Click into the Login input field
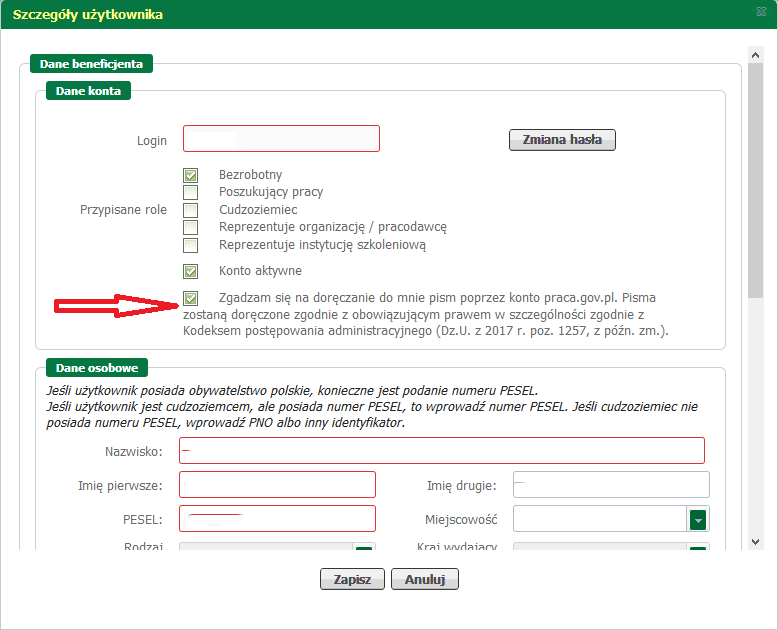This screenshot has height=630, width=778. coord(281,138)
